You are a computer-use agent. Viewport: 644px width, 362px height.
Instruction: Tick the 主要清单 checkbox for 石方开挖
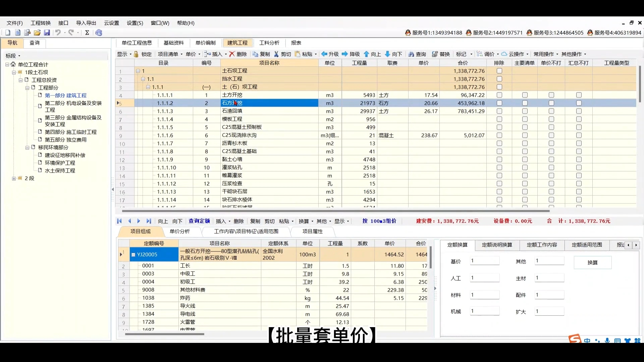click(x=525, y=103)
